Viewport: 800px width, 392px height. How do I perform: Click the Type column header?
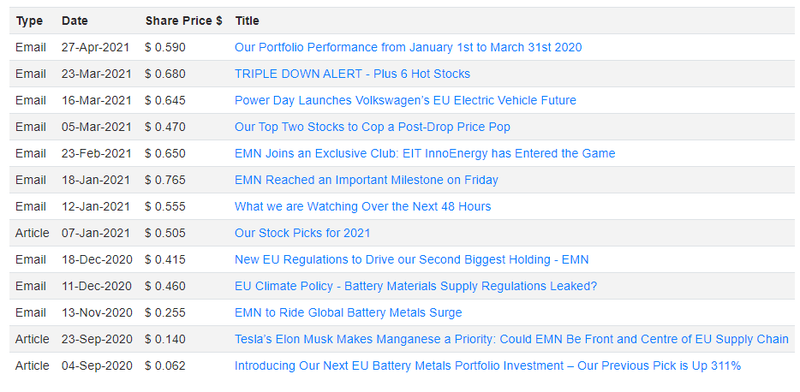click(29, 21)
